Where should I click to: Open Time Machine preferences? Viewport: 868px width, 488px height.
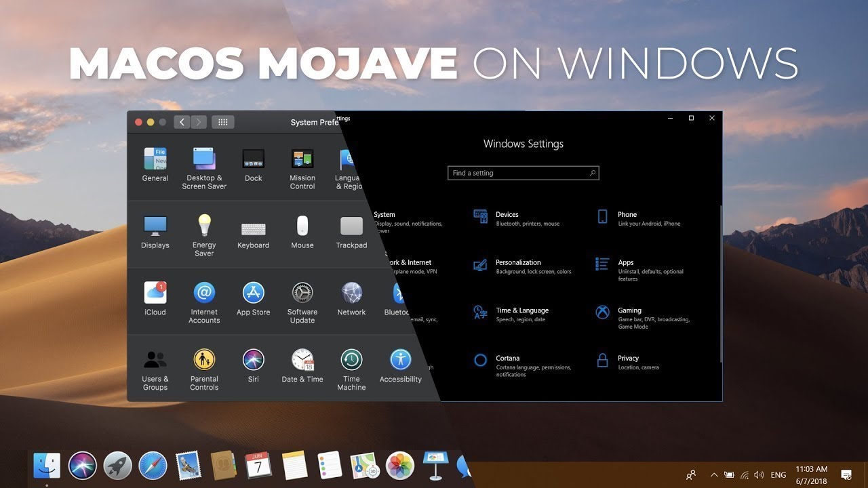(351, 369)
